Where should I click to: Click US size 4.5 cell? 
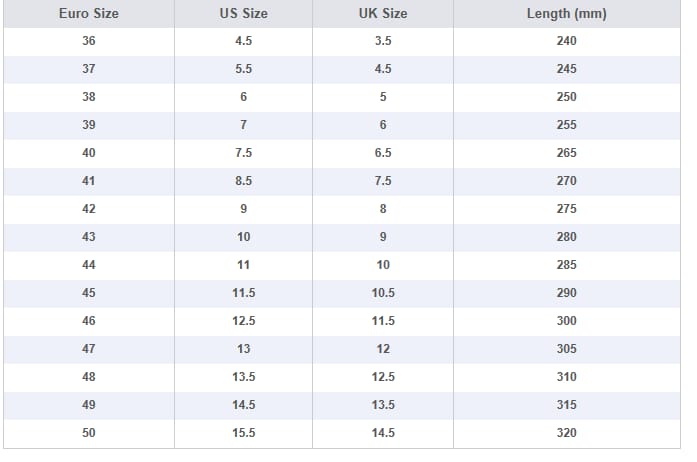[243, 41]
